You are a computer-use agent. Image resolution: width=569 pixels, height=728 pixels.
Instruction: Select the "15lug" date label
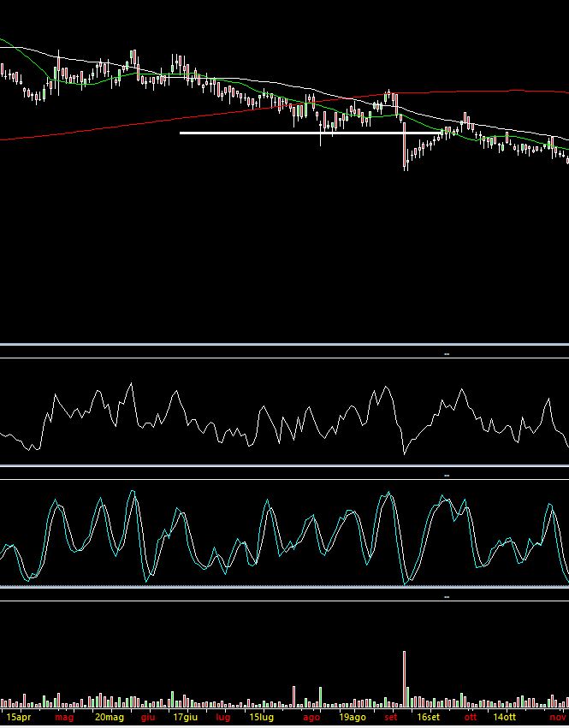[x=261, y=718]
